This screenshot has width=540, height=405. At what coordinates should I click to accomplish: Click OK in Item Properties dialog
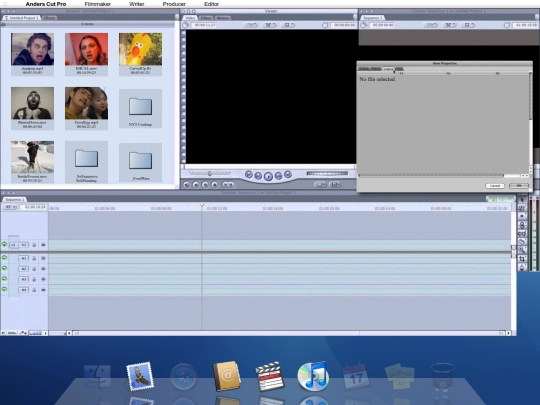pyautogui.click(x=519, y=186)
